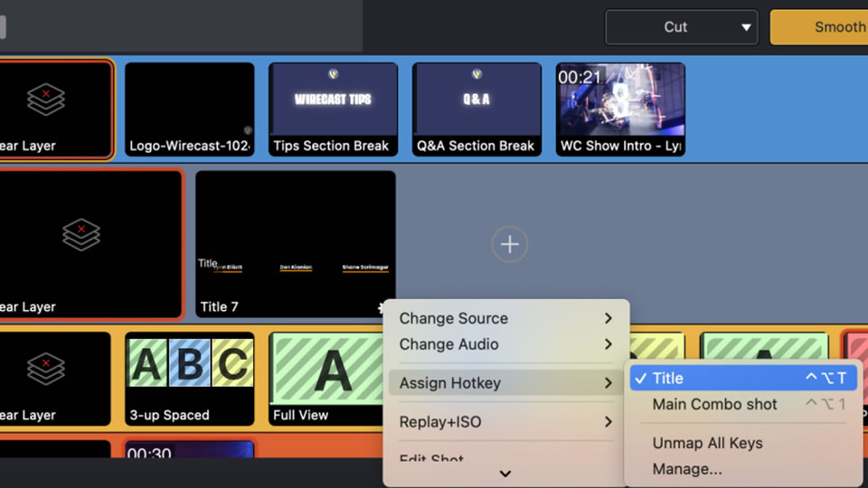This screenshot has height=488, width=868.
Task: Choose the checked Title hotkey entry
Action: tap(743, 378)
